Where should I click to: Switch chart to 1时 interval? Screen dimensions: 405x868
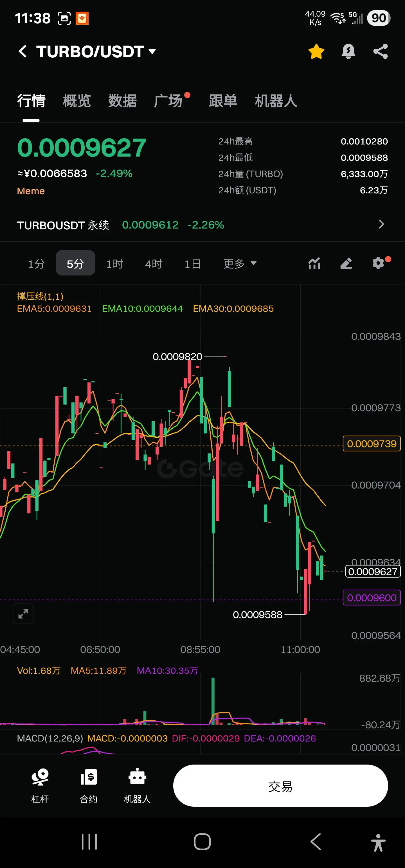115,263
